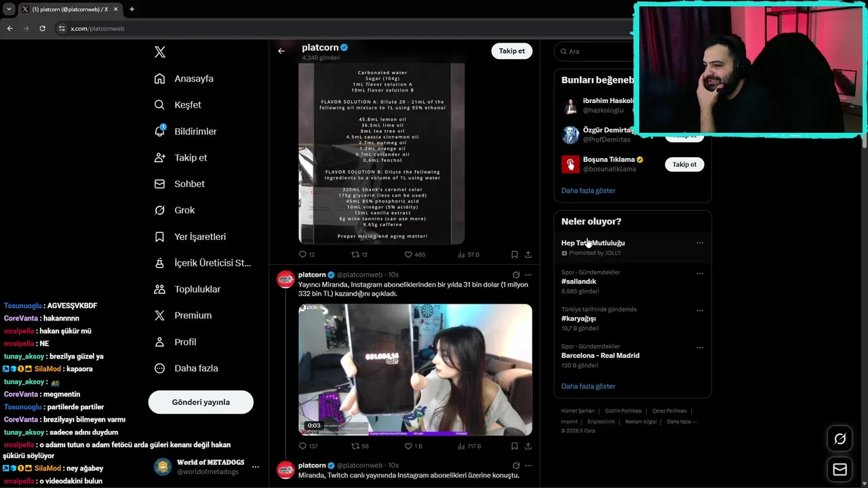Open more options for #karyağışı

700,310
